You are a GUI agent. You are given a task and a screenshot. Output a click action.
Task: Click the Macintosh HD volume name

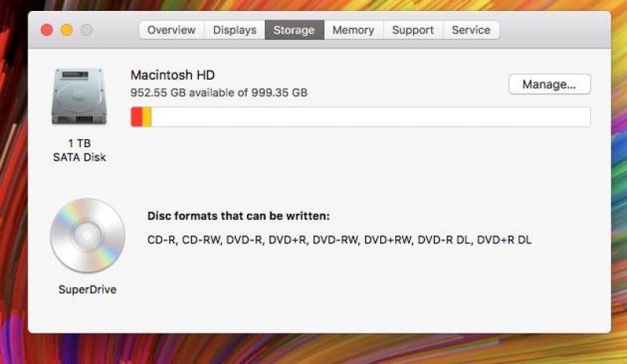pos(172,75)
